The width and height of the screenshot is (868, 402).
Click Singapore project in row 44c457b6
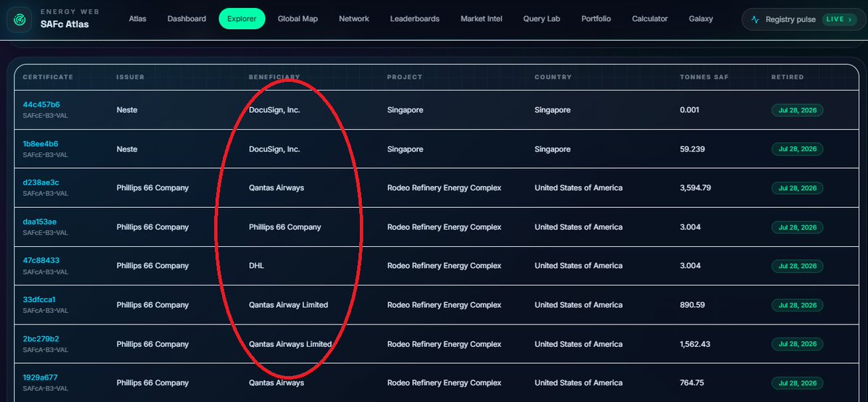pyautogui.click(x=405, y=110)
